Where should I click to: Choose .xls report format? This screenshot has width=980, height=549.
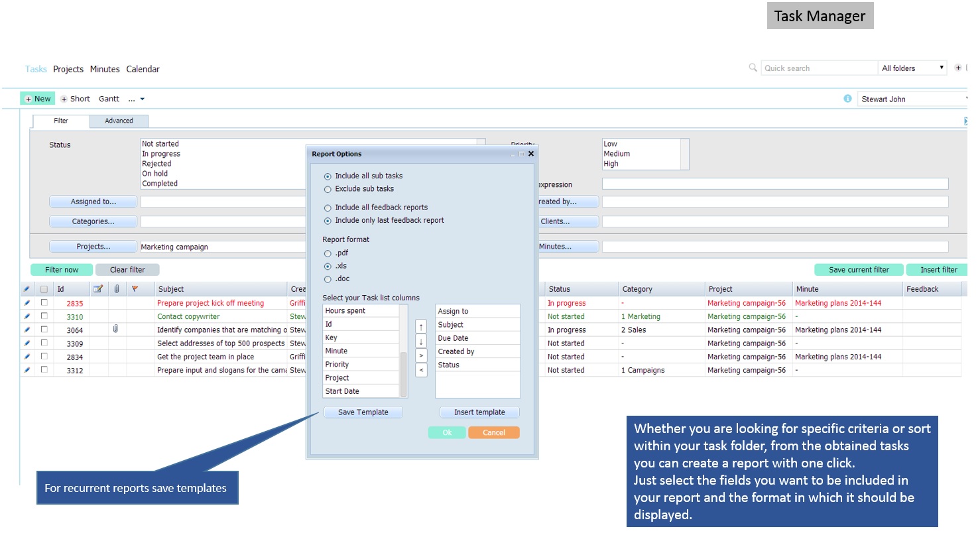point(328,267)
